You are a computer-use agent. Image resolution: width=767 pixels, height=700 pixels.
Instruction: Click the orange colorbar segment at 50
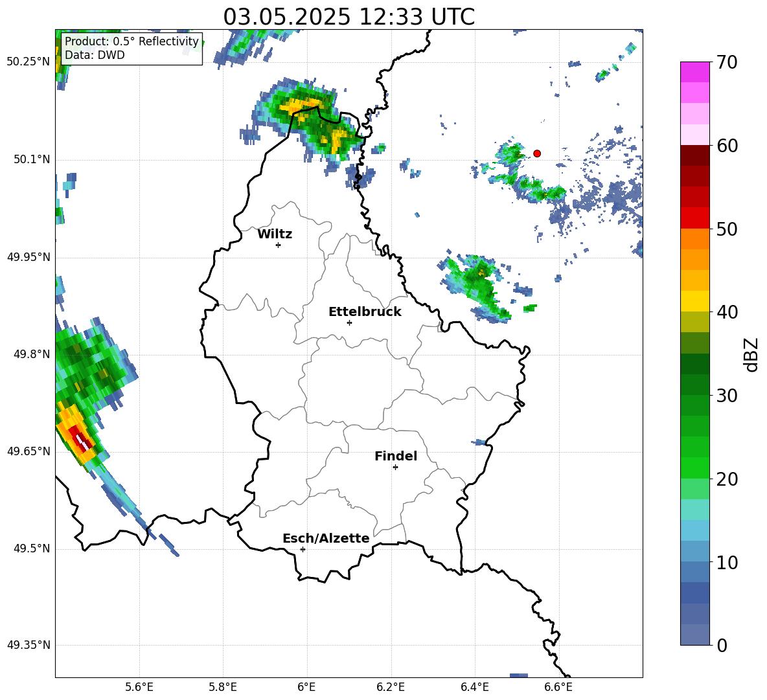695,238
